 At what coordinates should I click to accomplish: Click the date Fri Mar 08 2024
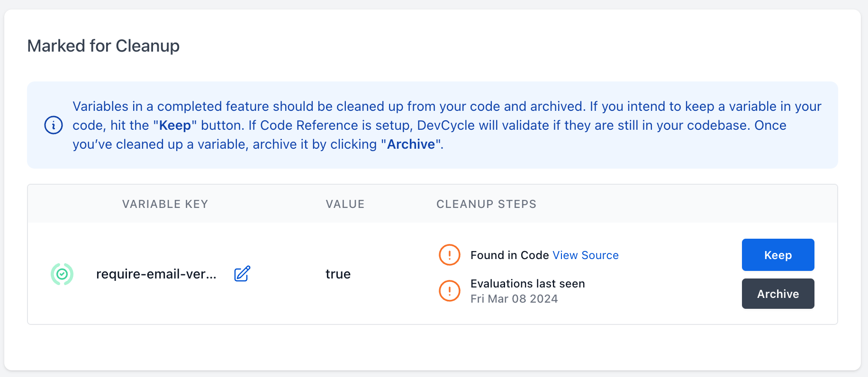pyautogui.click(x=514, y=299)
